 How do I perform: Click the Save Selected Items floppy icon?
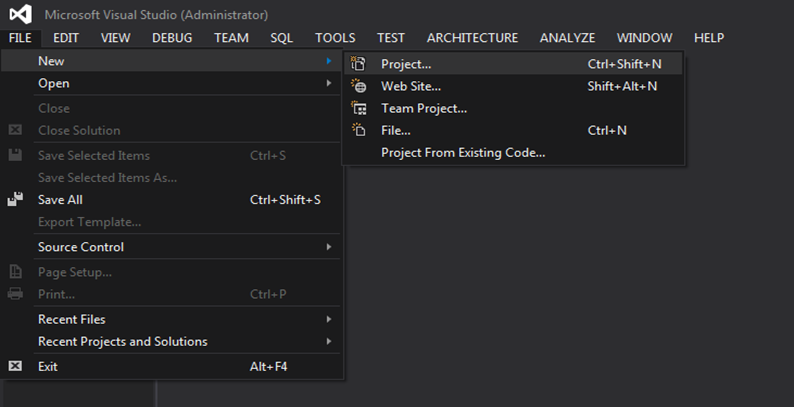(x=15, y=155)
